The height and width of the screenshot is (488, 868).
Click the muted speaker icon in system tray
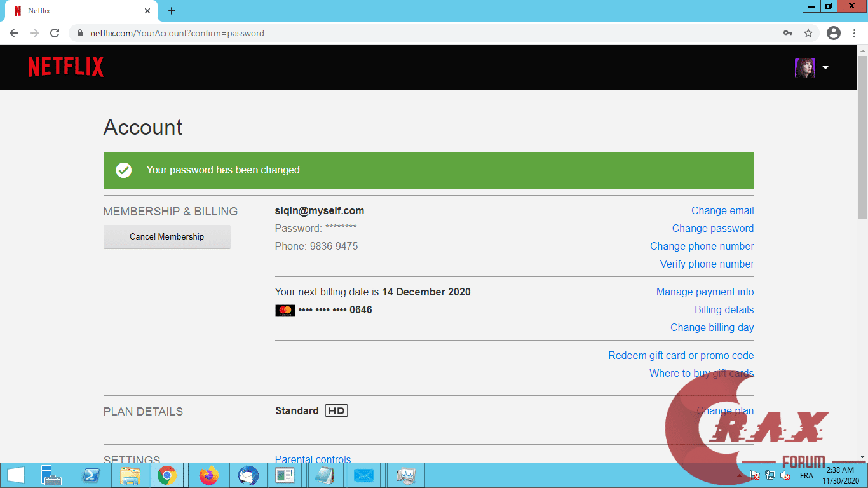[x=785, y=475]
